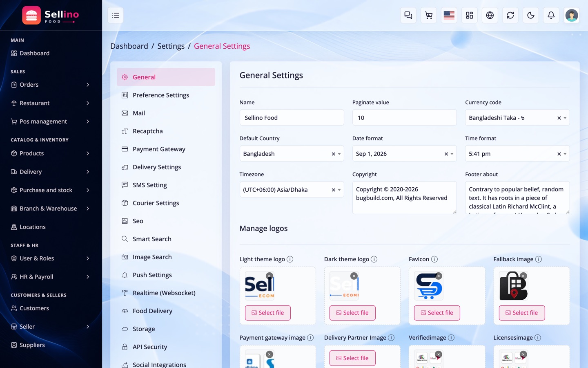Open notifications bell icon
588x368 pixels.
(x=551, y=15)
